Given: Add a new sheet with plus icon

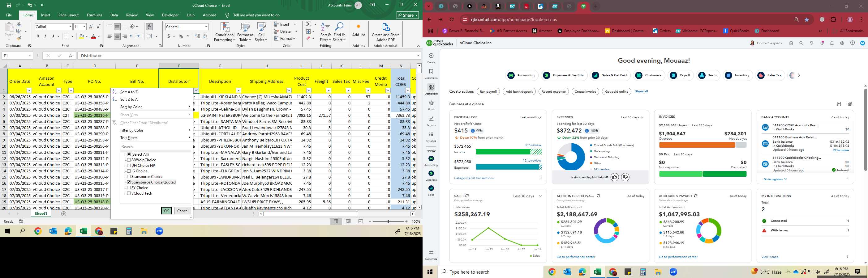Looking at the screenshot, I should click(x=64, y=214).
